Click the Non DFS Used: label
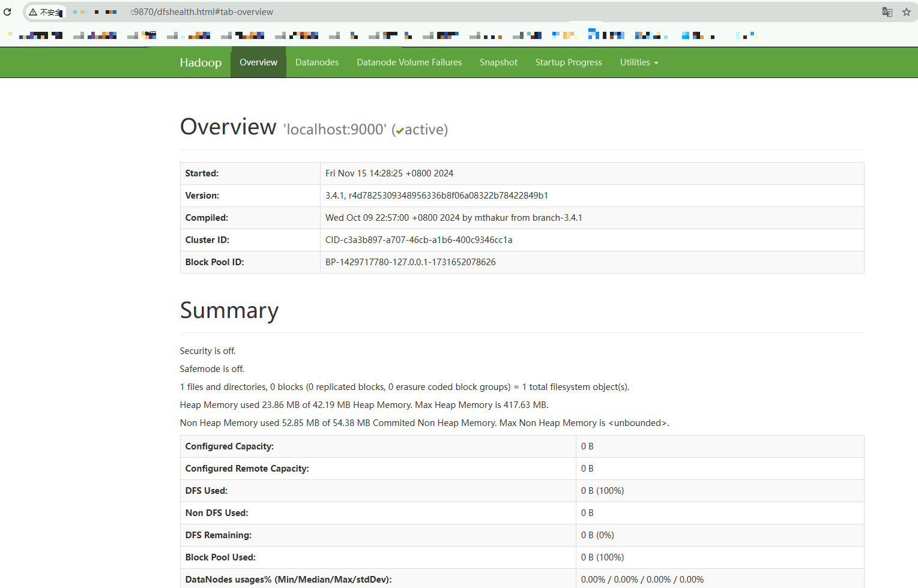This screenshot has width=918, height=588. click(216, 513)
